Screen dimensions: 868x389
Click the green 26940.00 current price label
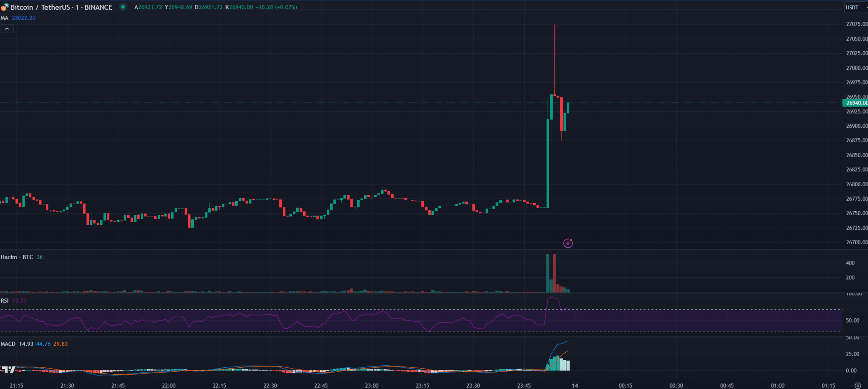coord(855,103)
